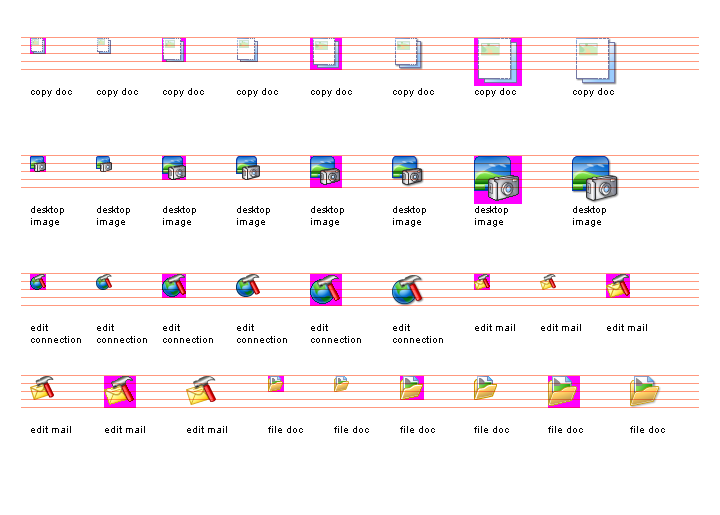Click the largest file doc folder icon on magenta
Screen dimensions: 720x515
coord(563,391)
